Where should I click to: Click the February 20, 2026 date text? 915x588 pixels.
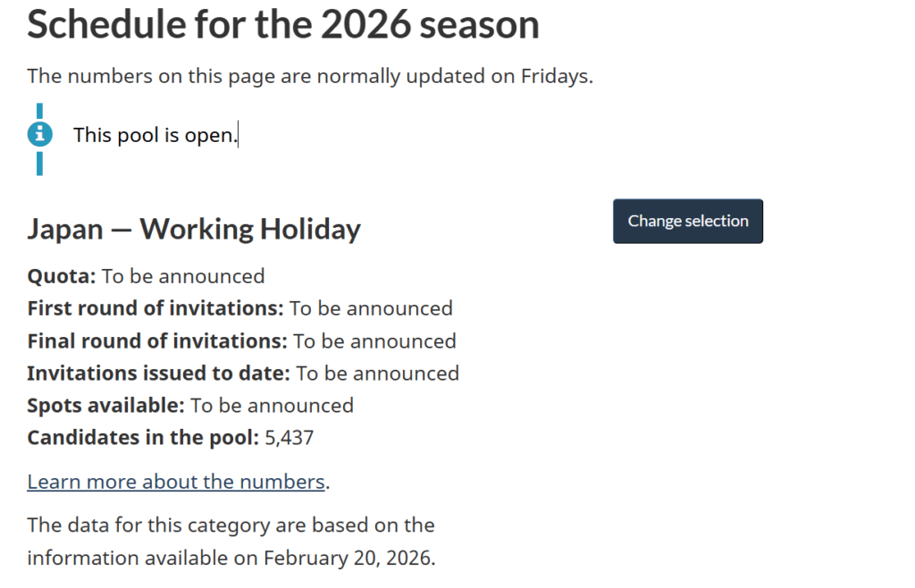348,559
